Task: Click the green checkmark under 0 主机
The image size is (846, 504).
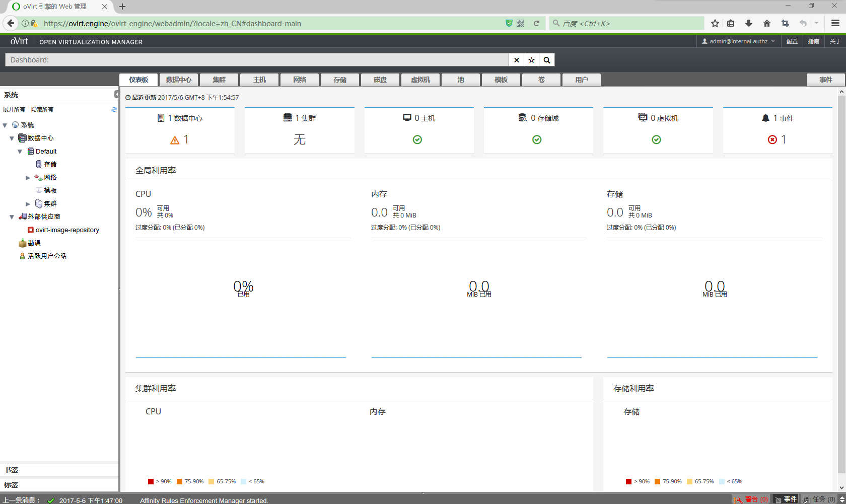Action: point(417,139)
